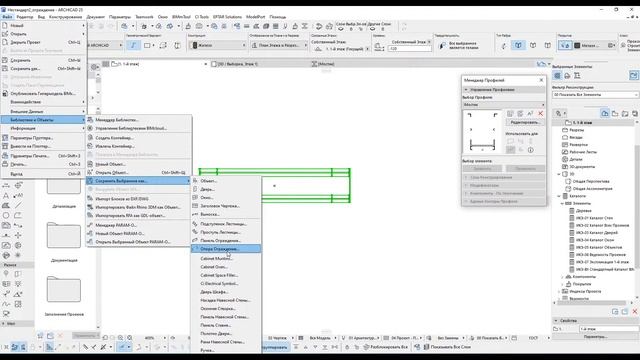Viewport: 640px width, 360px height.
Task: Collapse the 3D tree node in Navigator
Action: tap(559, 174)
